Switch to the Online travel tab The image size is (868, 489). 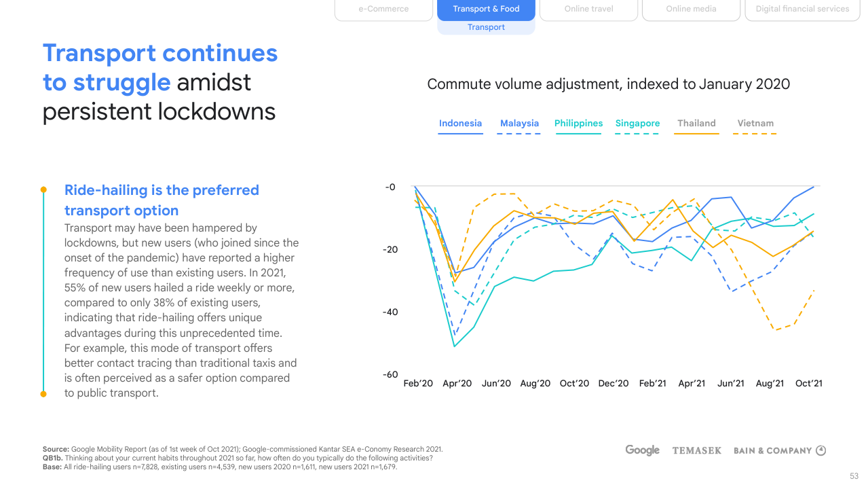coord(588,10)
